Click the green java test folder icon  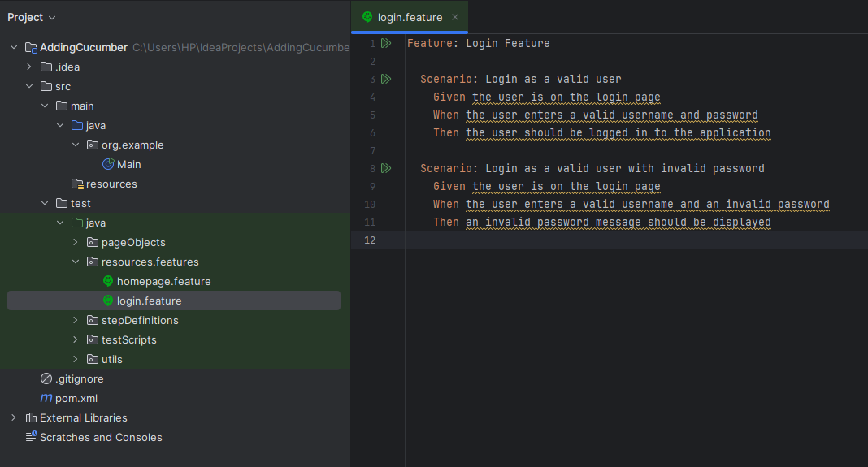pyautogui.click(x=77, y=223)
